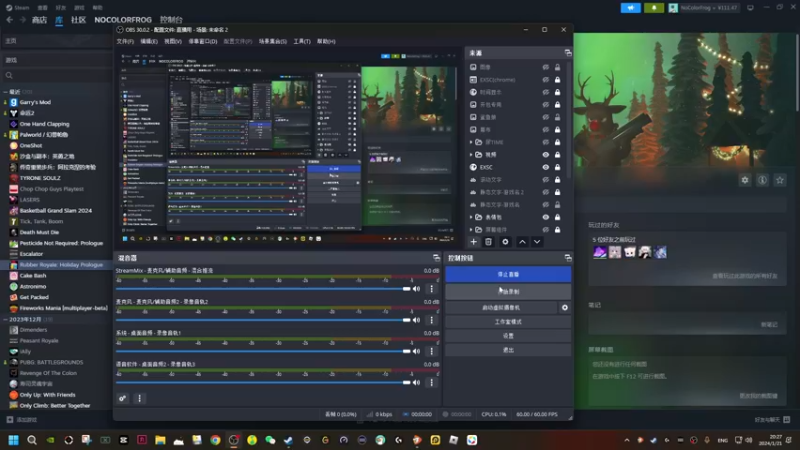Collapse the 2023年12月 section in the Steam library
This screenshot has height=450, width=800.
tap(6, 319)
